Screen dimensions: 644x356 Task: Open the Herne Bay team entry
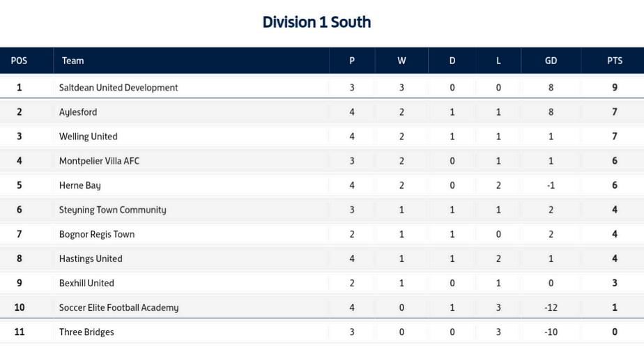coord(79,185)
